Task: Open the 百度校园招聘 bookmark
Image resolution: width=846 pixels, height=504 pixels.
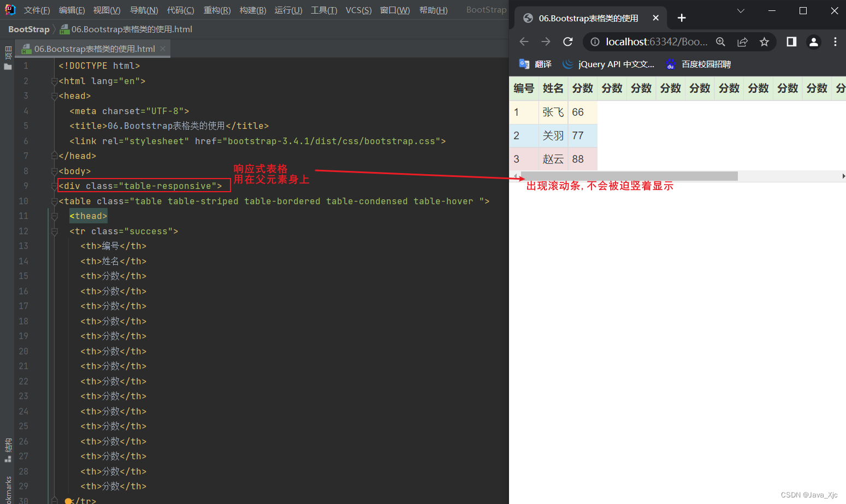Action: pyautogui.click(x=698, y=64)
